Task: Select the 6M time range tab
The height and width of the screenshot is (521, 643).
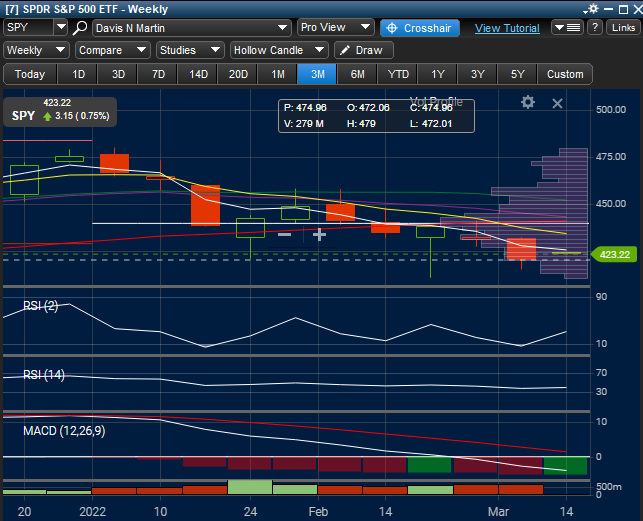Action: 358,74
